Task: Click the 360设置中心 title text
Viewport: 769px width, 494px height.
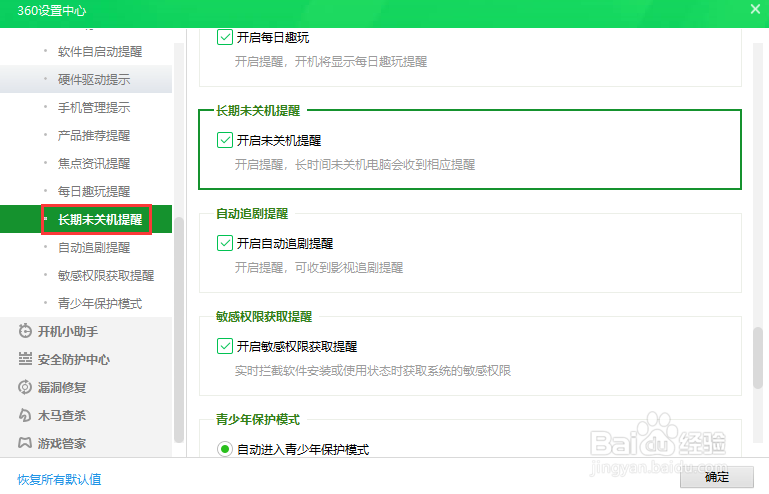Action: (x=51, y=10)
